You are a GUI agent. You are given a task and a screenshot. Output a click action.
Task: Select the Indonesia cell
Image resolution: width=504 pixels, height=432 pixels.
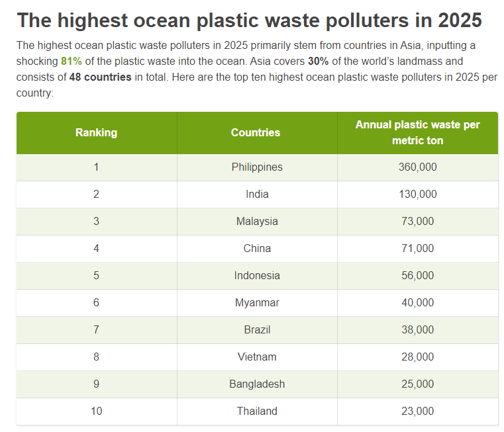tap(257, 276)
